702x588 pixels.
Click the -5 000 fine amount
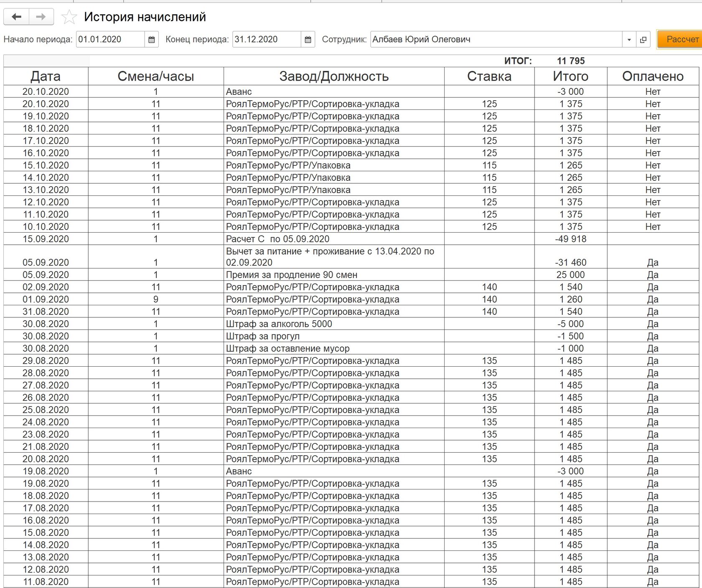(571, 324)
